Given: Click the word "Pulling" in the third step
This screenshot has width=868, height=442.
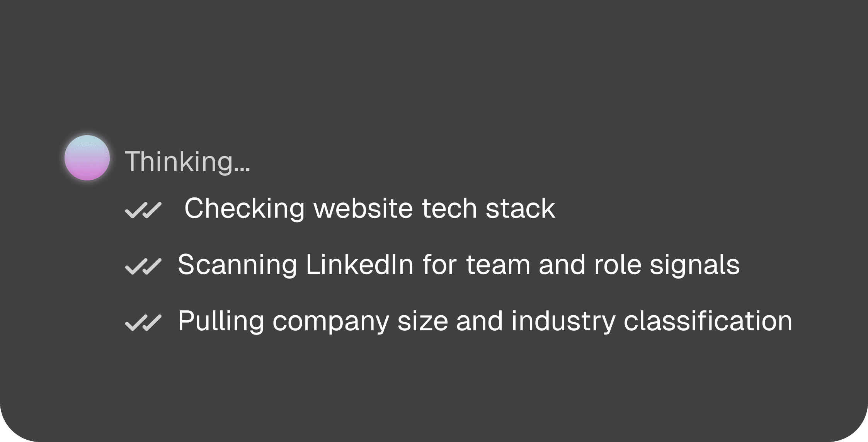Looking at the screenshot, I should 221,321.
